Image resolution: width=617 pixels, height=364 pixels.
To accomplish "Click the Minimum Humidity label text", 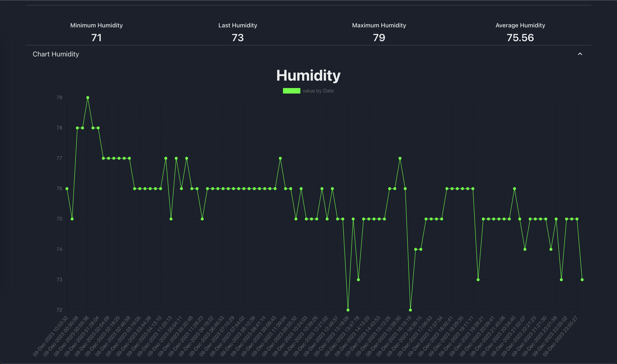I will [x=96, y=25].
